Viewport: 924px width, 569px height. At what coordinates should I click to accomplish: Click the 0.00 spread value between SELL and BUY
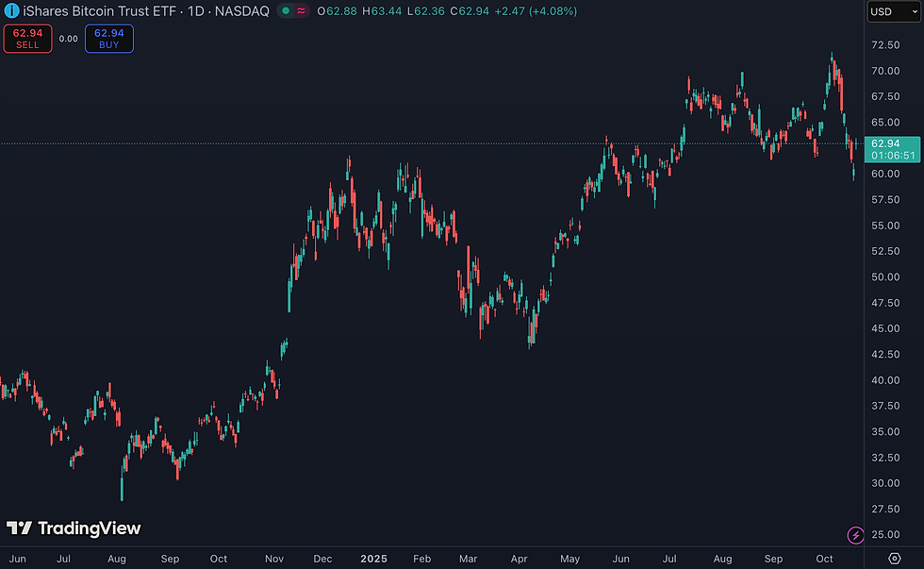click(68, 39)
